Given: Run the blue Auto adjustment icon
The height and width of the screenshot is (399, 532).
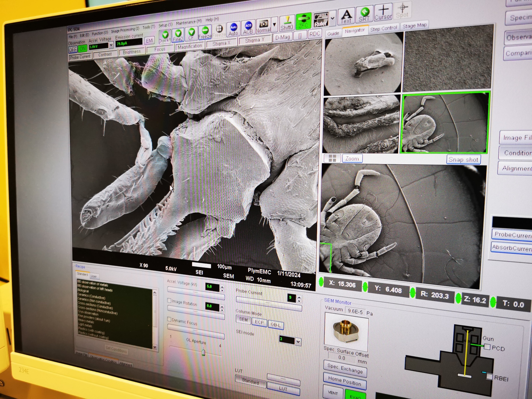Looking at the screenshot, I should pos(233,29).
